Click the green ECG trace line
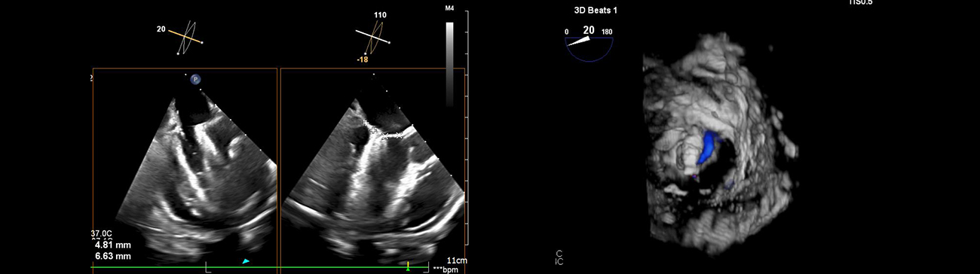The width and height of the screenshot is (980, 274). [260, 267]
